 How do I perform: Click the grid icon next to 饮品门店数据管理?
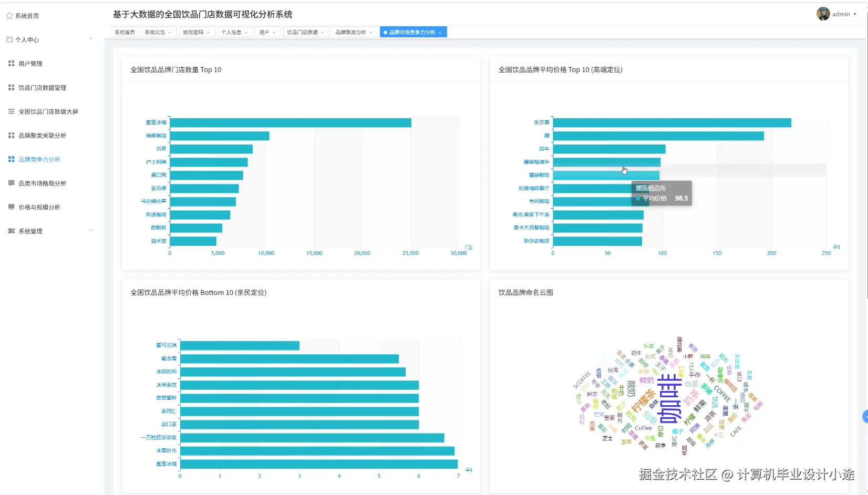[11, 87]
